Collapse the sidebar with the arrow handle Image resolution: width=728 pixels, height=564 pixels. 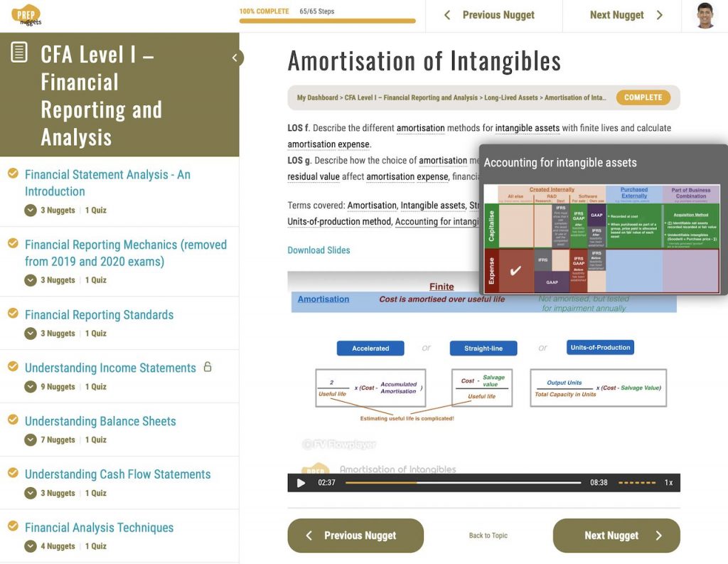[235, 58]
